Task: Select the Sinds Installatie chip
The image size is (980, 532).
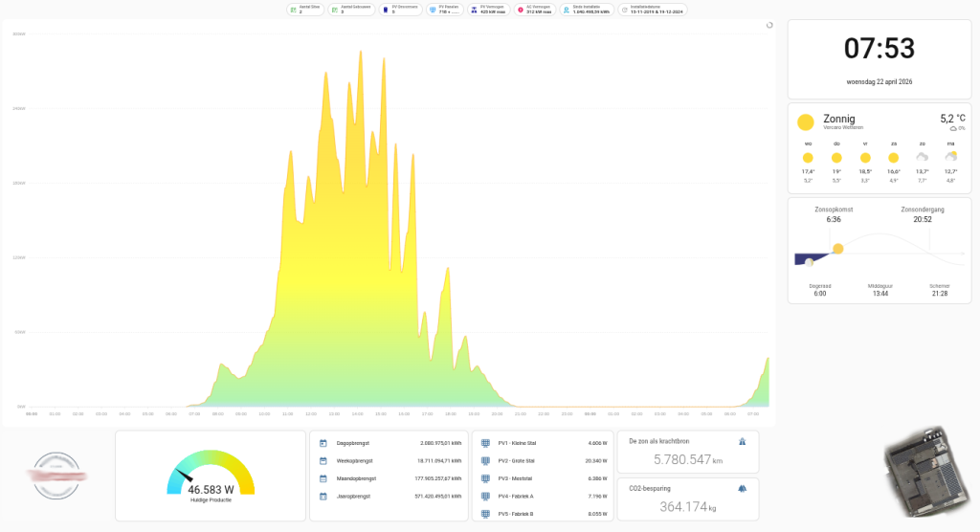Action: [x=586, y=10]
